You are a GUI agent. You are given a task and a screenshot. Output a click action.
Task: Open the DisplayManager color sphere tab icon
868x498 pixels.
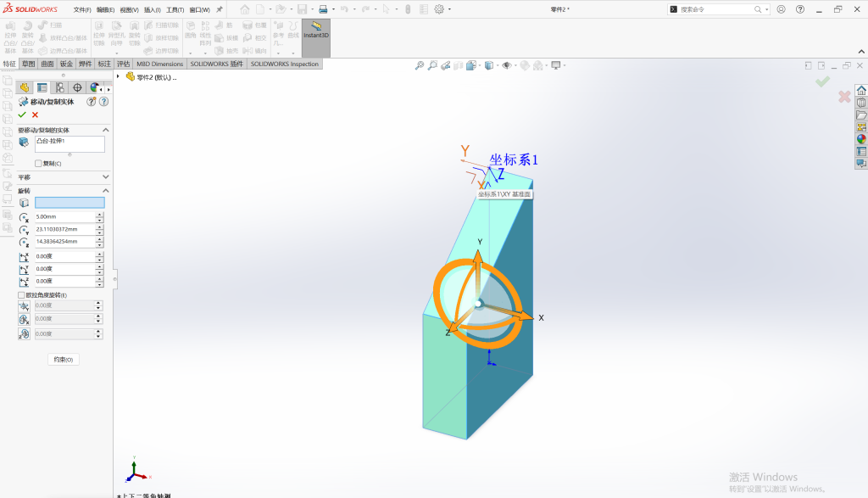pyautogui.click(x=95, y=87)
